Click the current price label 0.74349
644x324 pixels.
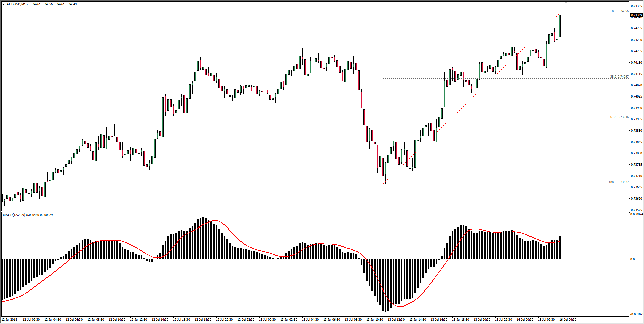pyautogui.click(x=636, y=15)
